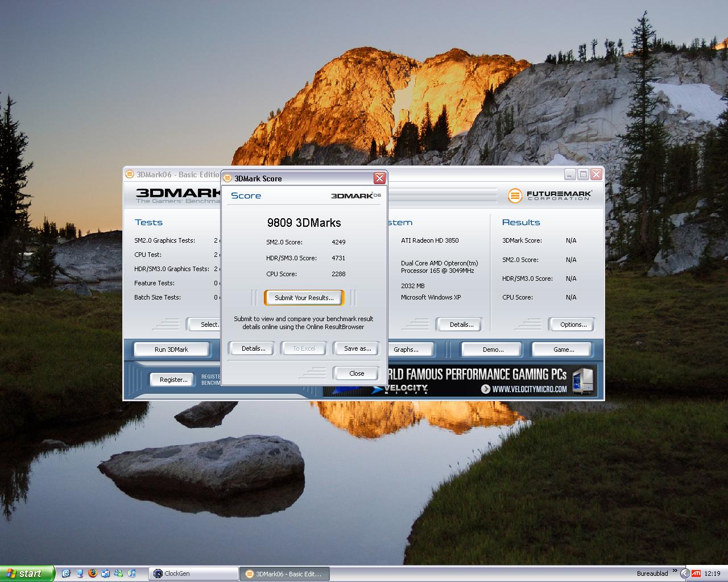The height and width of the screenshot is (582, 728).
Task: Click the Dual Core AMD Opteron processor text
Action: (x=439, y=267)
